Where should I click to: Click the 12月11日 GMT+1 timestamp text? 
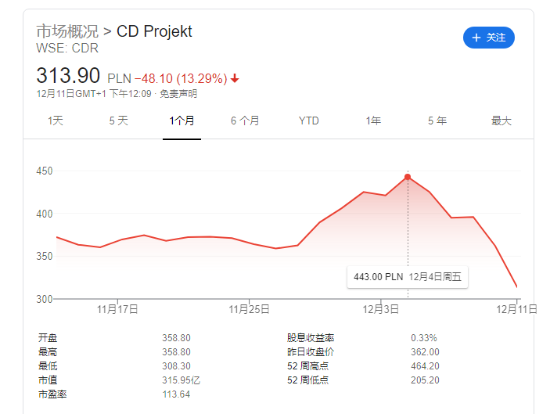coord(94,94)
